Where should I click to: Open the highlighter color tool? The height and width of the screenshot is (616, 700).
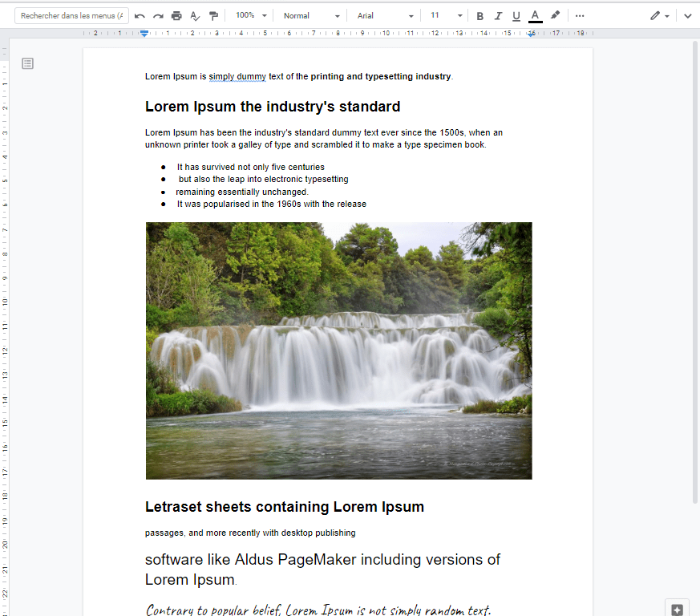(x=554, y=14)
